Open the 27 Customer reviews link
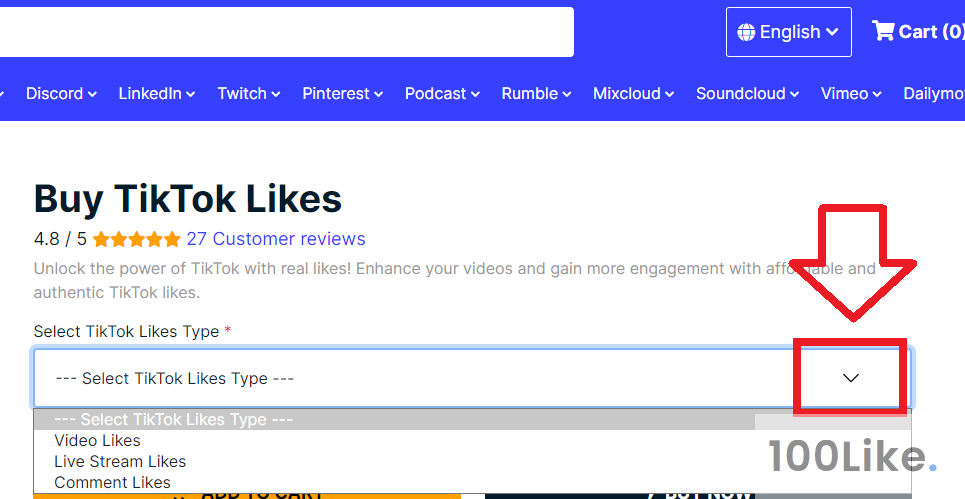 click(x=276, y=239)
